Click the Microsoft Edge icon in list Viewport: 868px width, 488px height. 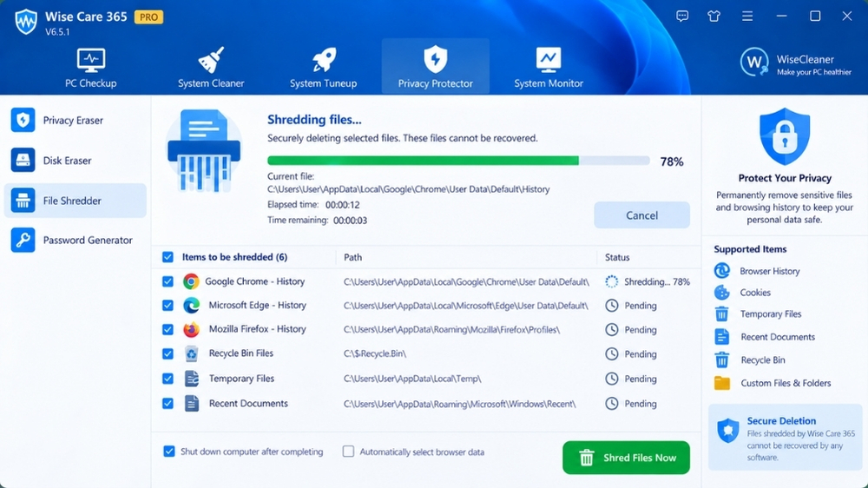click(191, 305)
